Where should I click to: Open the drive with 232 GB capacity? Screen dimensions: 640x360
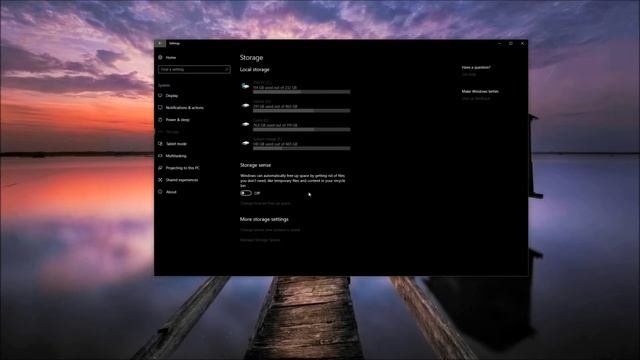coord(296,87)
